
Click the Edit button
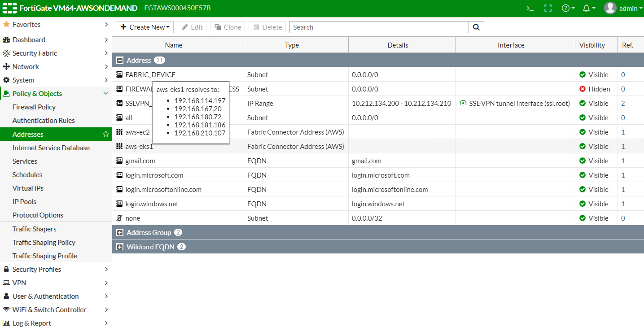coord(192,27)
